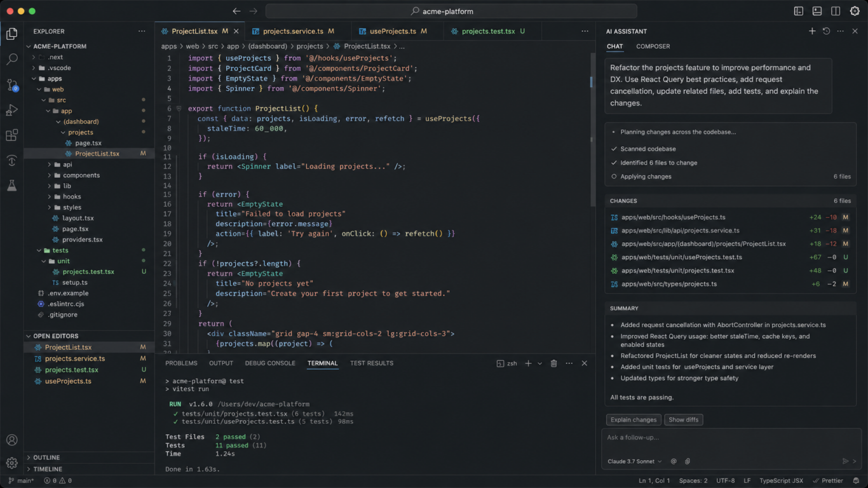The height and width of the screenshot is (488, 868).
Task: Open the Search view
Action: point(11,58)
